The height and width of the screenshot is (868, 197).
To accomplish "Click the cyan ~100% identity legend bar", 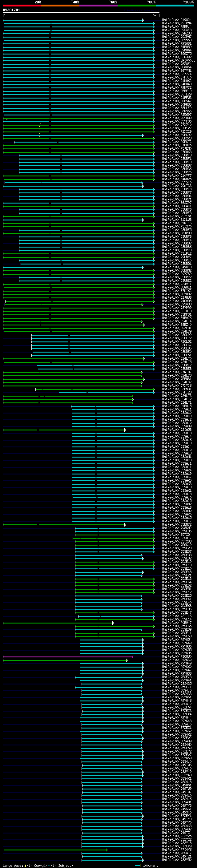I will click(x=175, y=6).
